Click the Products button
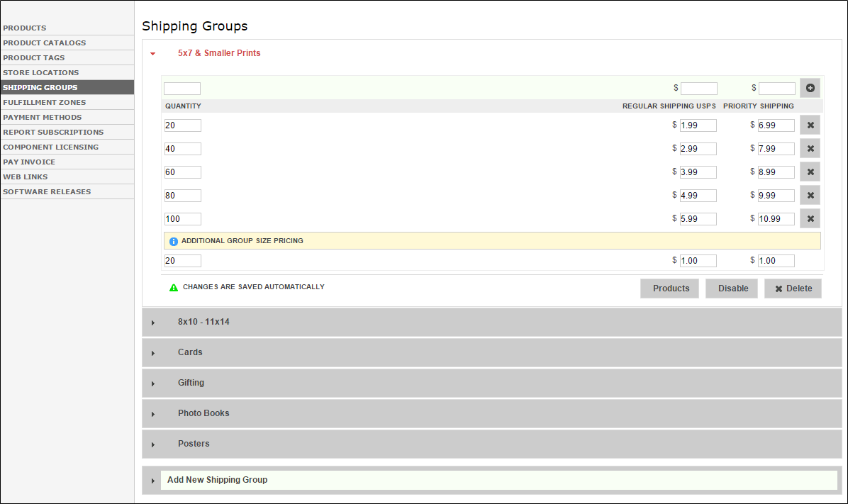The image size is (848, 504). [671, 289]
